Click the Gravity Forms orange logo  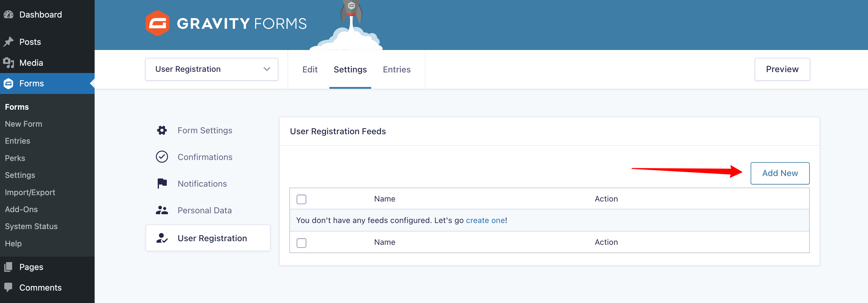[157, 23]
